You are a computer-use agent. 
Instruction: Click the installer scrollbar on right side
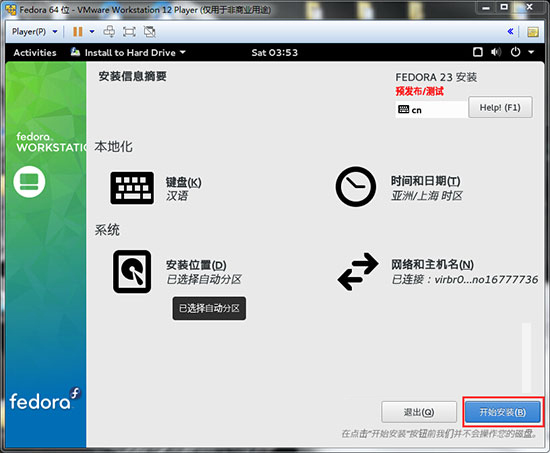pos(526,358)
